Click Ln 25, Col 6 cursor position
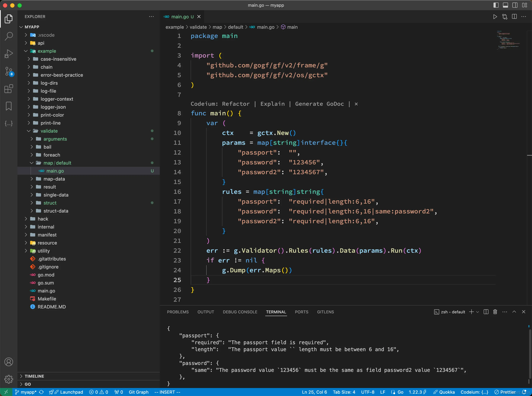532x396 pixels. (x=314, y=392)
